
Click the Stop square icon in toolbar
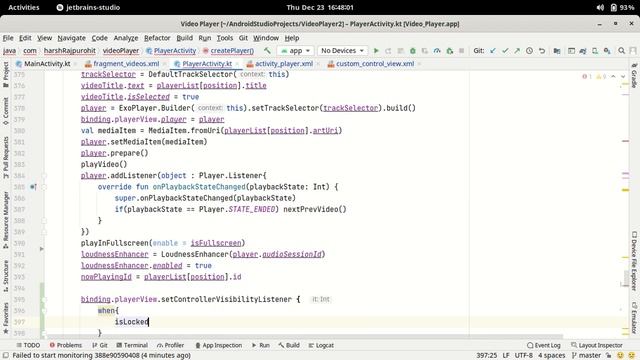point(461,51)
